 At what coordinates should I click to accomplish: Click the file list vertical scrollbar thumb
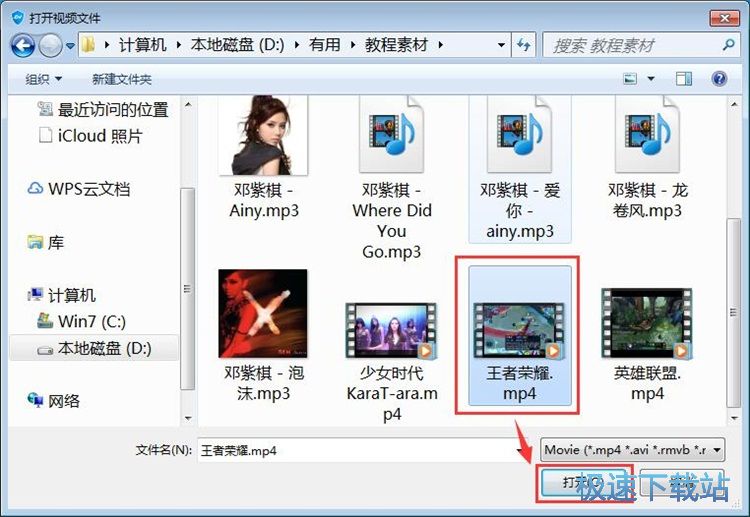(x=734, y=313)
